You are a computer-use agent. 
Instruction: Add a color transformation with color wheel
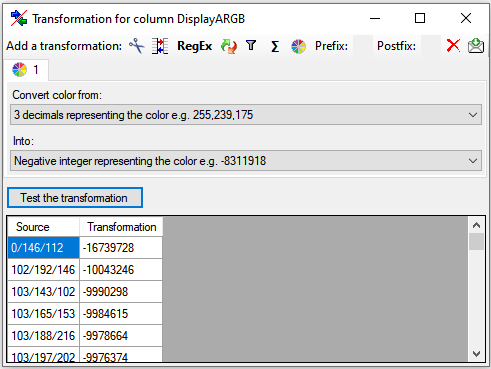(x=298, y=46)
